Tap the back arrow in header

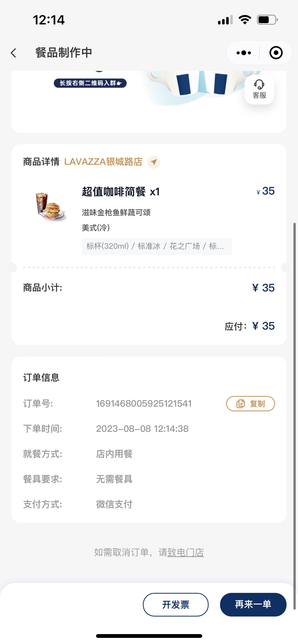point(13,53)
